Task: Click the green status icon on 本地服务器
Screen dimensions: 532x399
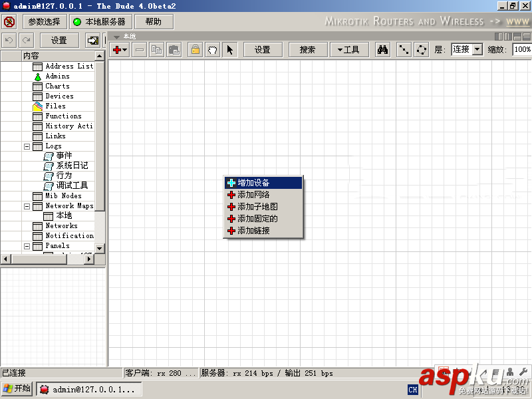Action: tap(77, 22)
